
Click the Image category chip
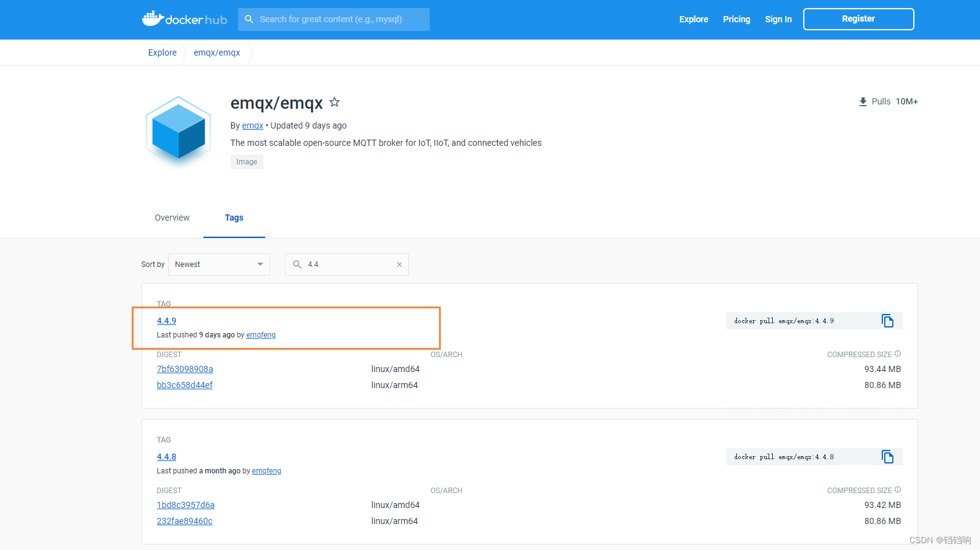(247, 162)
